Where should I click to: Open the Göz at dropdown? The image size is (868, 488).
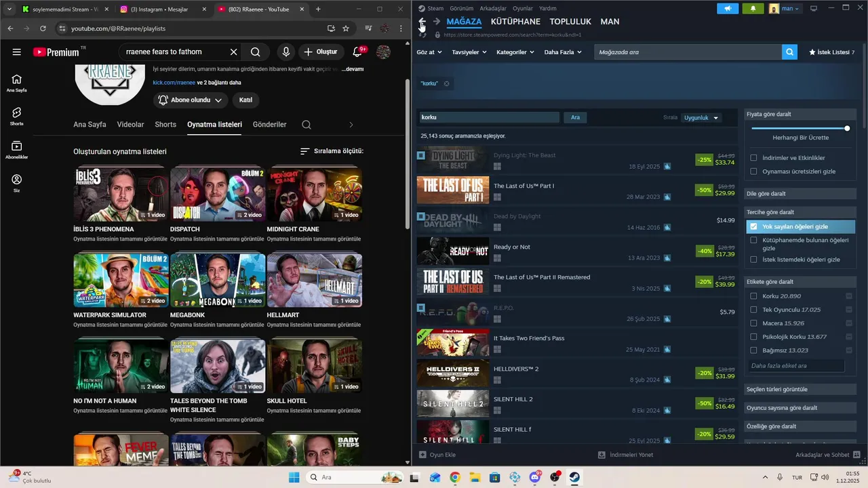429,52
